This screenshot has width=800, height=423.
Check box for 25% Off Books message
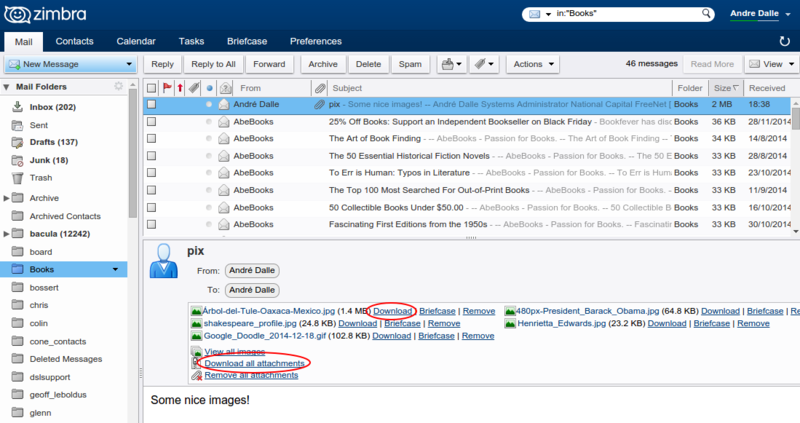click(152, 121)
